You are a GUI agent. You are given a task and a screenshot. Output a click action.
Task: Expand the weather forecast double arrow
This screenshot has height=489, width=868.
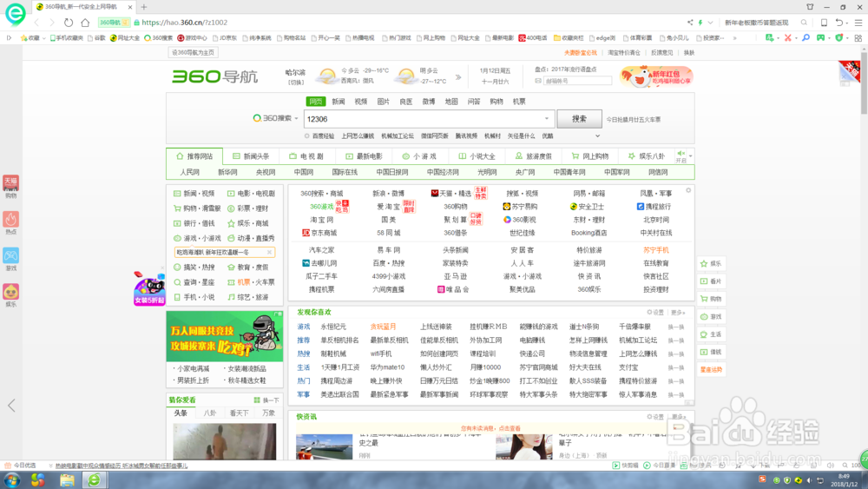(x=458, y=77)
